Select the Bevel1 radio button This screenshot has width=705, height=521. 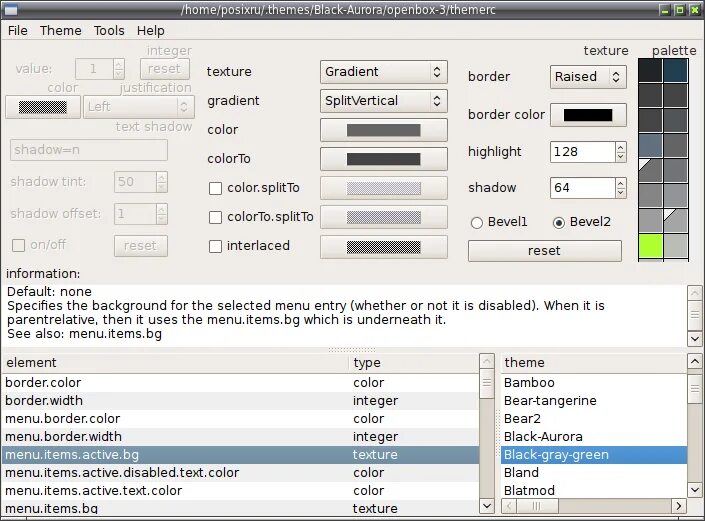click(x=477, y=223)
